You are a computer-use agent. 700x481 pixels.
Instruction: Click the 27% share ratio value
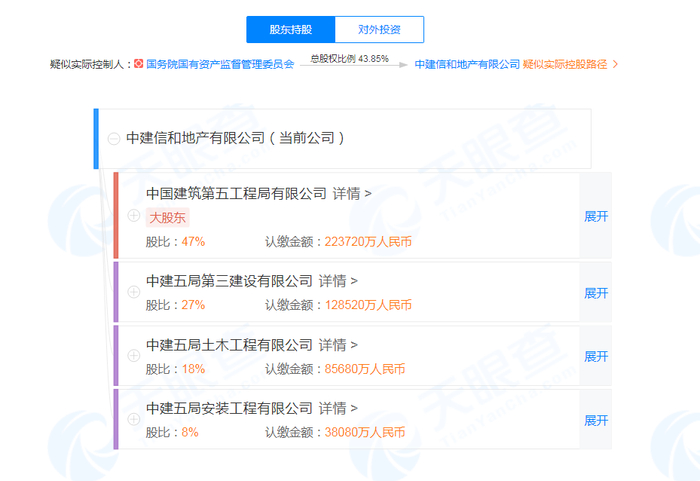point(193,305)
